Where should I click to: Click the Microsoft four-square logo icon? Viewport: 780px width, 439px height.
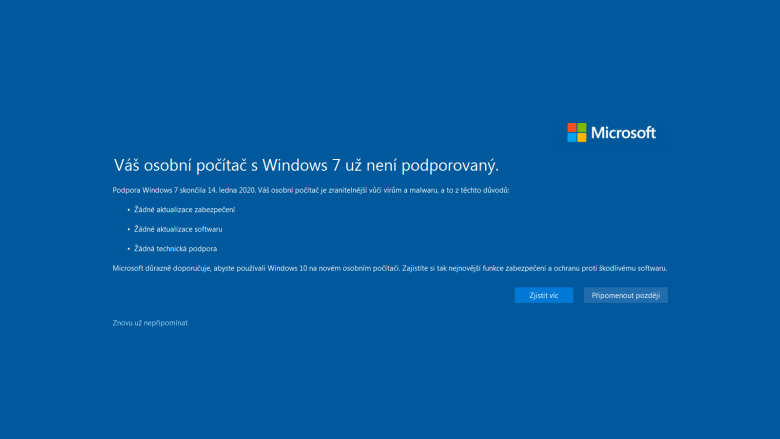click(x=577, y=132)
